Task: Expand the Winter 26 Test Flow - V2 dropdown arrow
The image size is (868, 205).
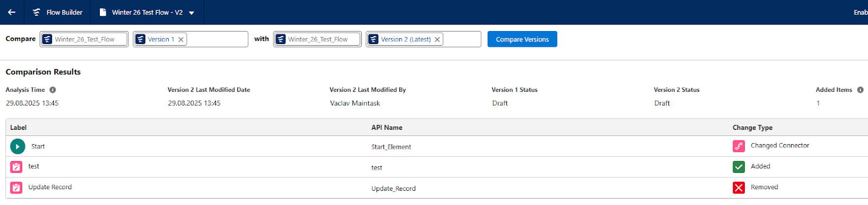Action: point(192,13)
